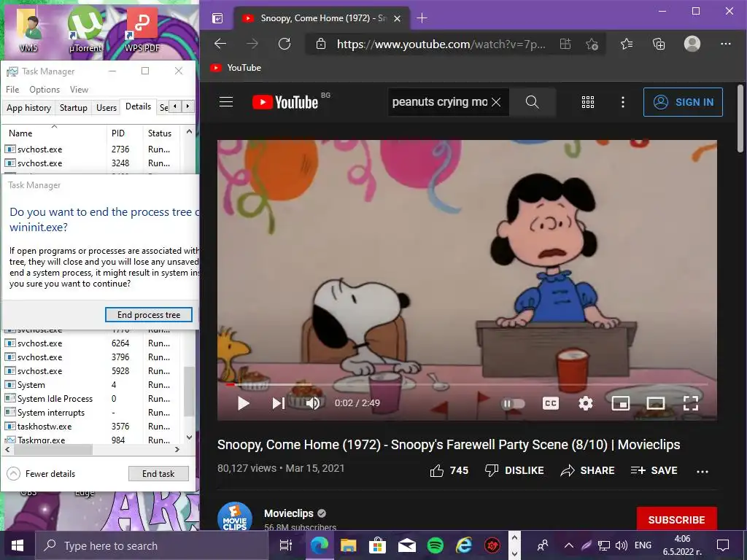747x560 pixels.
Task: Mute the video with the speaker icon
Action: (x=313, y=403)
